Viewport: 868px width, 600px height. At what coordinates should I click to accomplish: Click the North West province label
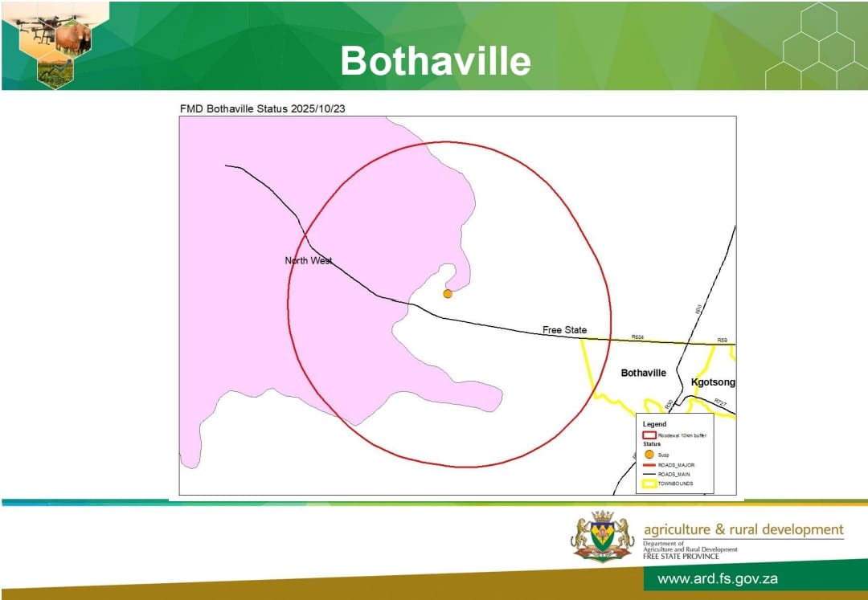click(309, 260)
